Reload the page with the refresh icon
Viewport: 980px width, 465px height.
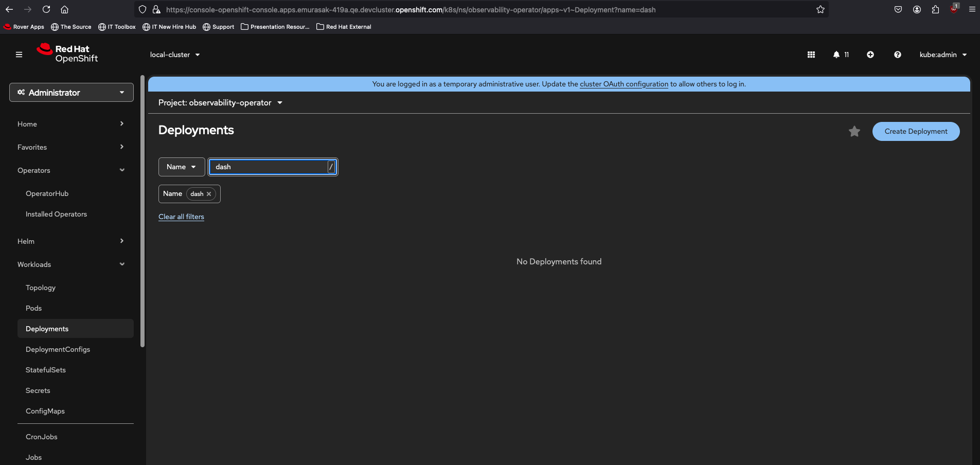(x=46, y=9)
